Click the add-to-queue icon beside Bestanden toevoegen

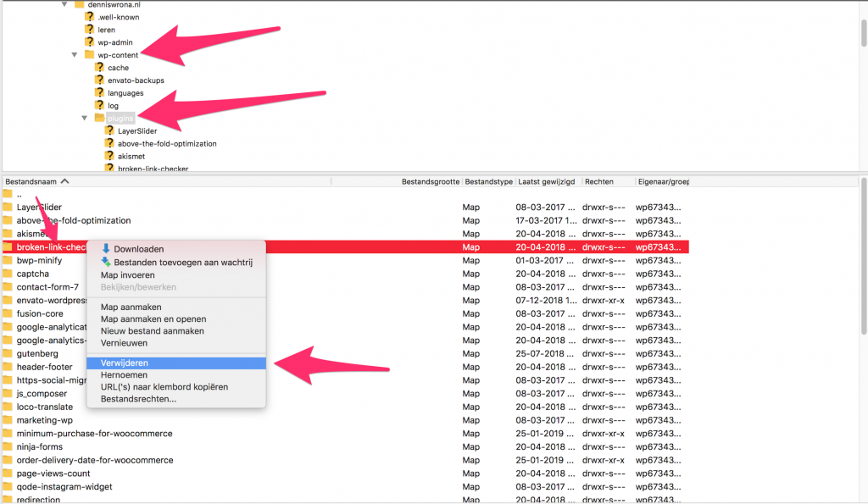coord(106,263)
